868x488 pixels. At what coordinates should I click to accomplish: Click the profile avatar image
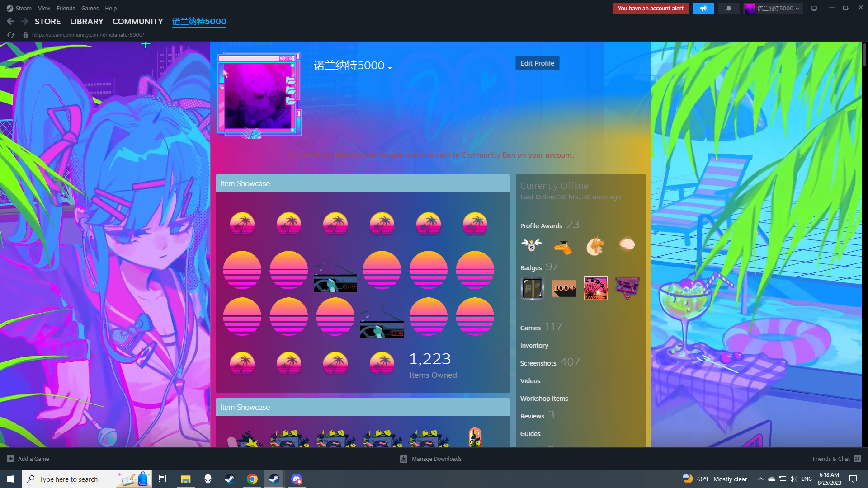point(259,95)
